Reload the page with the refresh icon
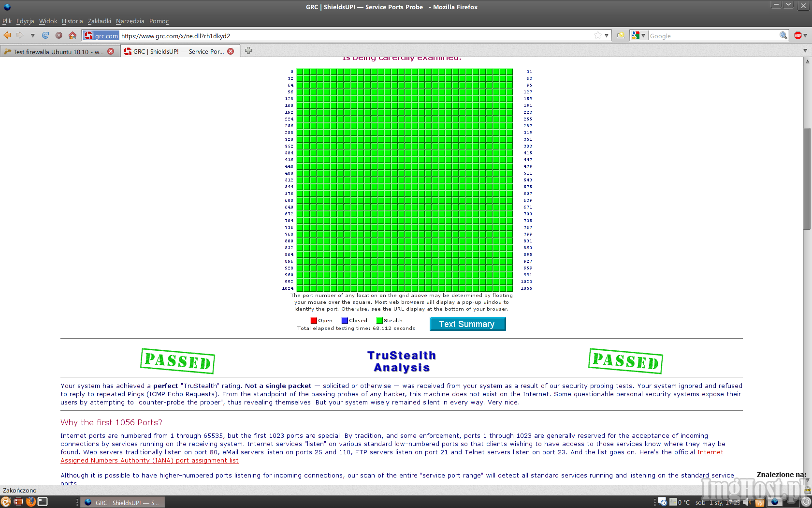 [x=45, y=35]
